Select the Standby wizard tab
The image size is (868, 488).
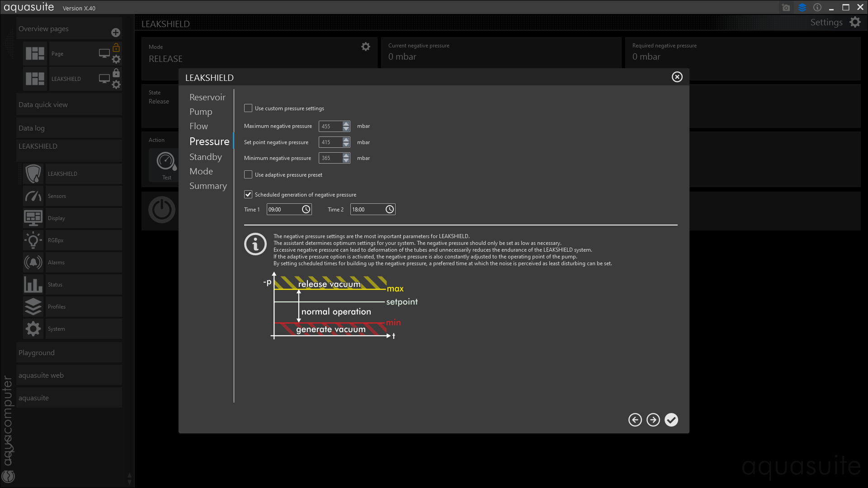coord(206,157)
